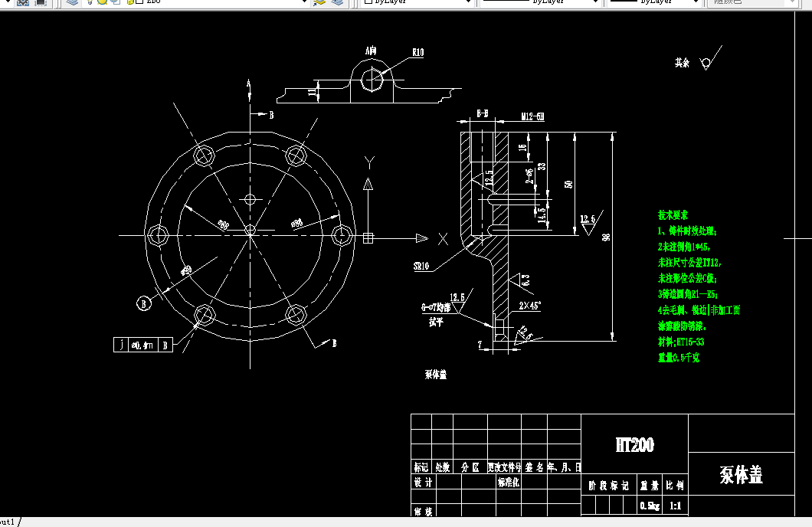Click the Layer Previous toolbar icon
Image resolution: width=812 pixels, height=527 pixels.
click(337, 2)
